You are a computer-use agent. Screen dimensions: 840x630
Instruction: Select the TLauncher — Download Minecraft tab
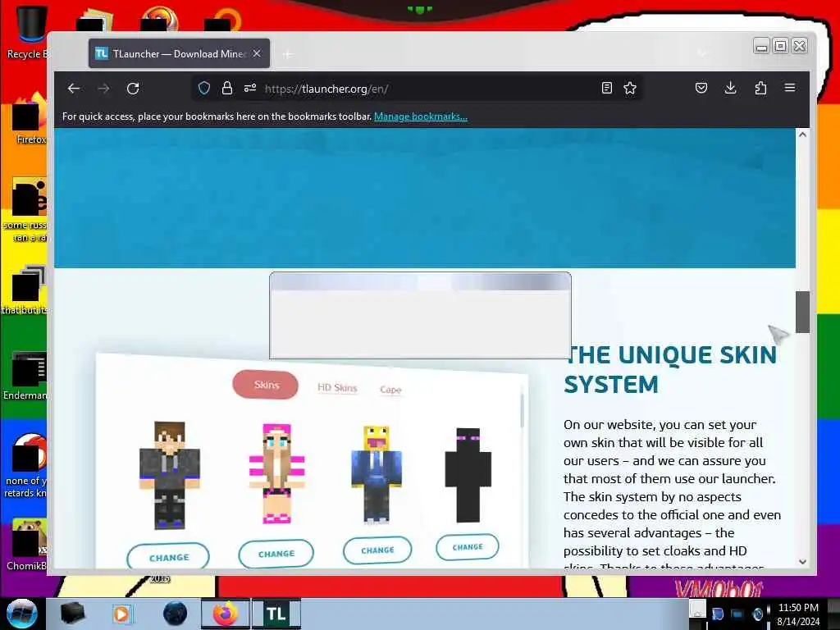point(179,53)
